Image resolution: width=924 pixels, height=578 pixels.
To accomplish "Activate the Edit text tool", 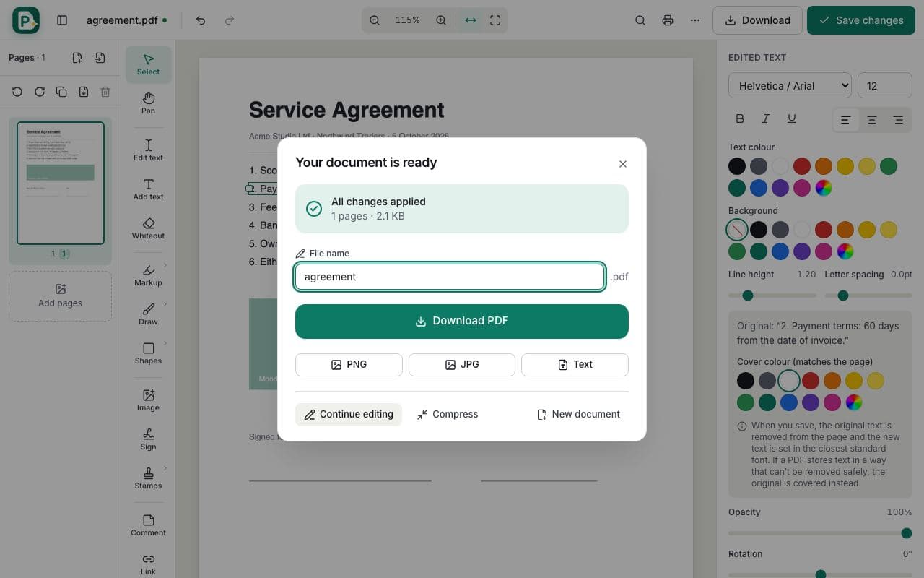I will click(x=148, y=150).
